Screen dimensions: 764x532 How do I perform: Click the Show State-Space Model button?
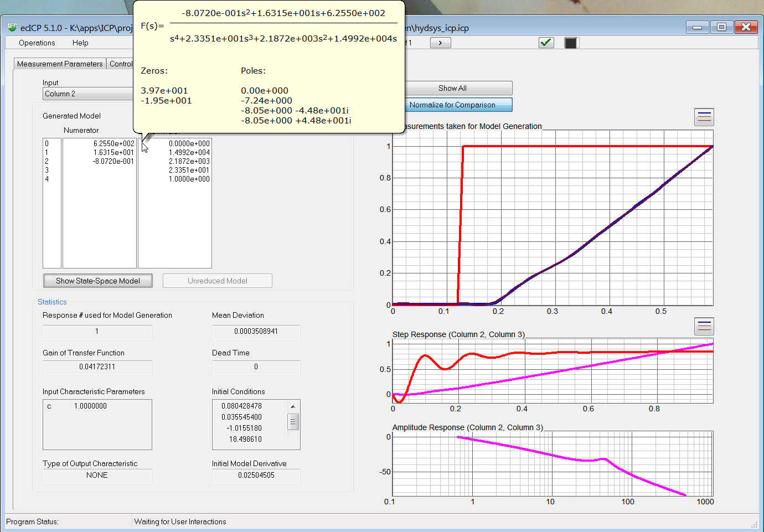coord(98,281)
